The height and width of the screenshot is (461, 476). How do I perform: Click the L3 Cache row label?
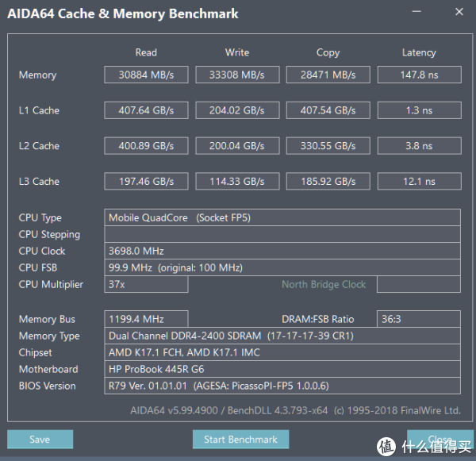39,181
